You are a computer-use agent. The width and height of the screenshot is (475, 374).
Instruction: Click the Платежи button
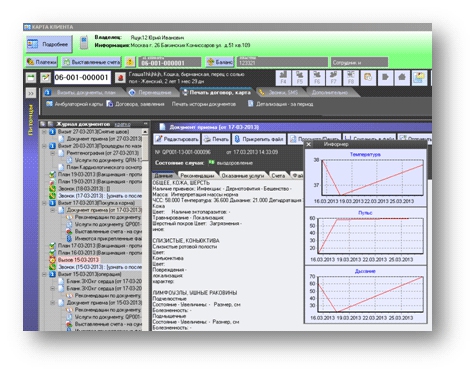[42, 62]
